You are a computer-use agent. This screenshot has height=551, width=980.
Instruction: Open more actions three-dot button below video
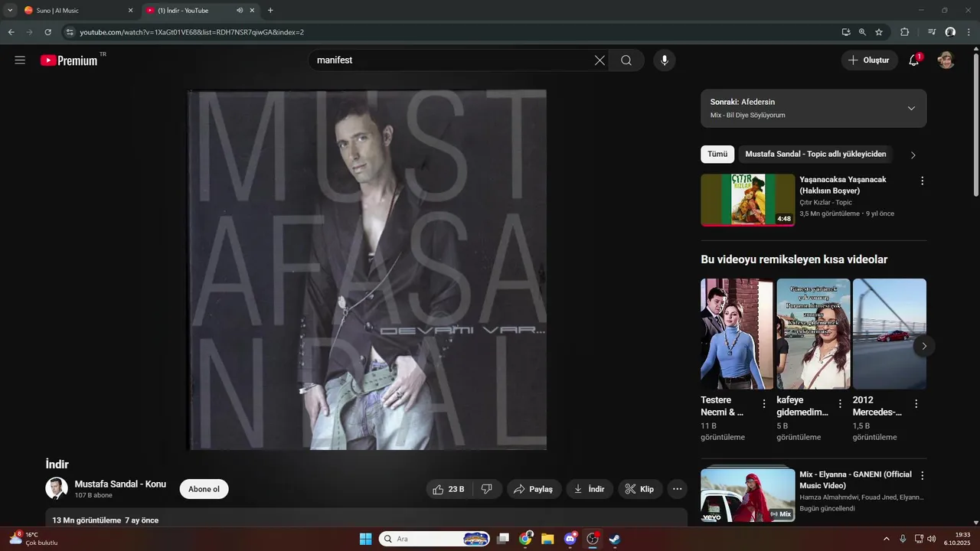pos(677,489)
